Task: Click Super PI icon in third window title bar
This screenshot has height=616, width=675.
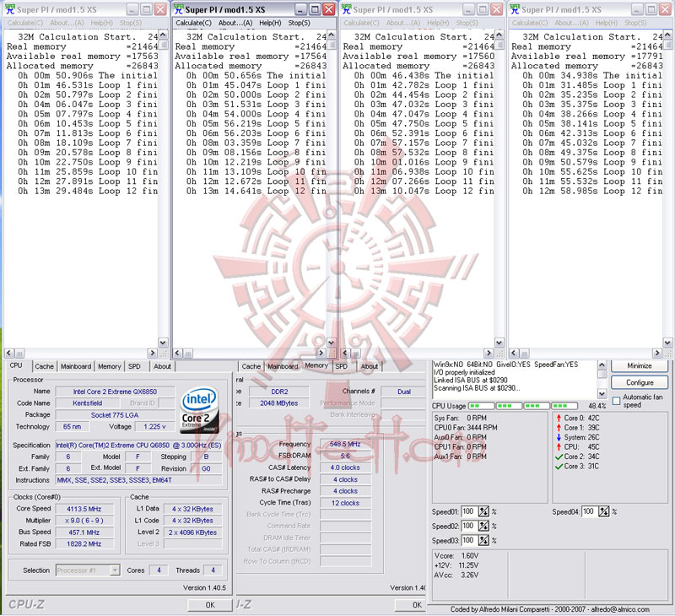Action: [x=347, y=9]
